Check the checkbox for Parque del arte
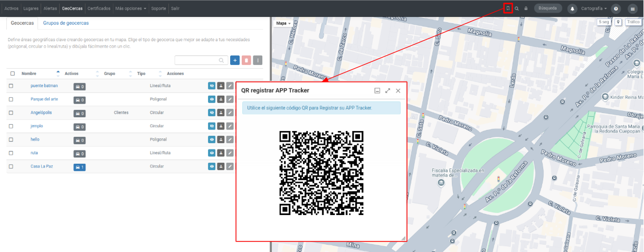This screenshot has height=252, width=644. click(11, 99)
